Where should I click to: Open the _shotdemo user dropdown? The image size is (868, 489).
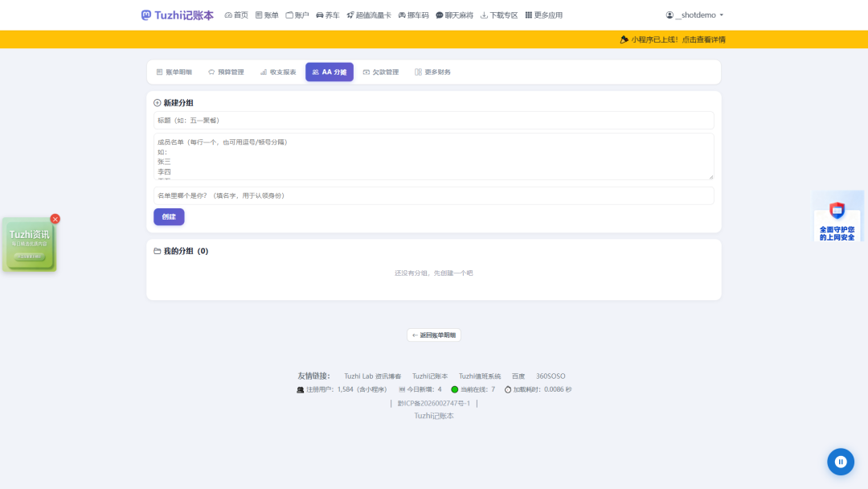[694, 15]
